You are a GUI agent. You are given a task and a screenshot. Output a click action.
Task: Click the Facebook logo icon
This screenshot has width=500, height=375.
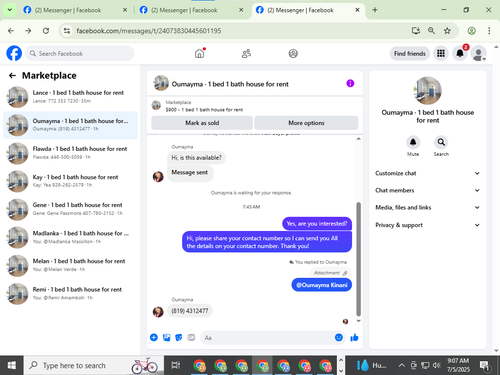tap(14, 53)
